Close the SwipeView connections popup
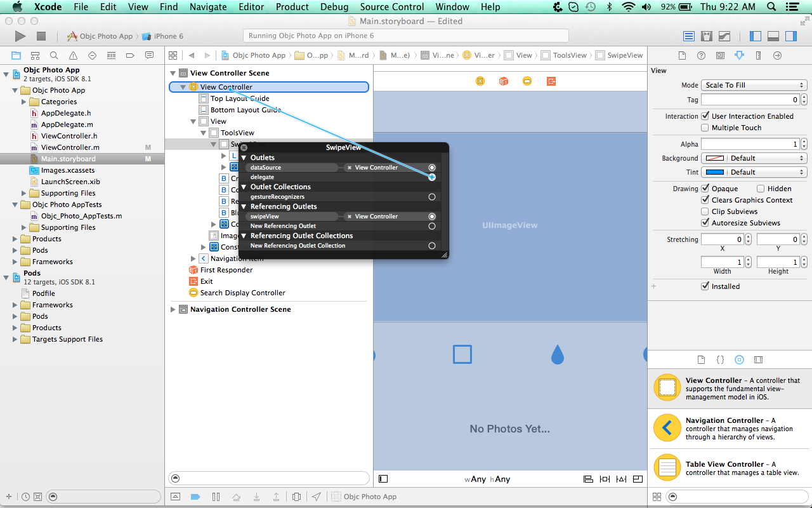 244,147
